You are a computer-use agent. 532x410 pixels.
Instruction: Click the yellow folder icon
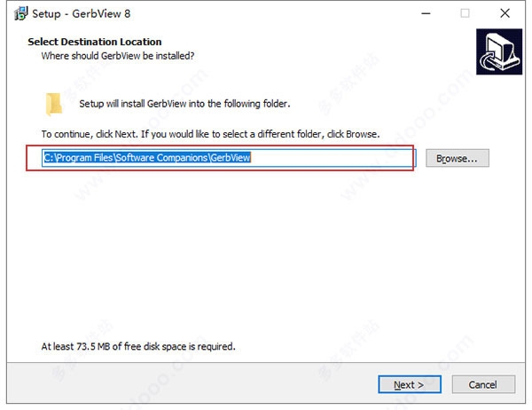55,104
